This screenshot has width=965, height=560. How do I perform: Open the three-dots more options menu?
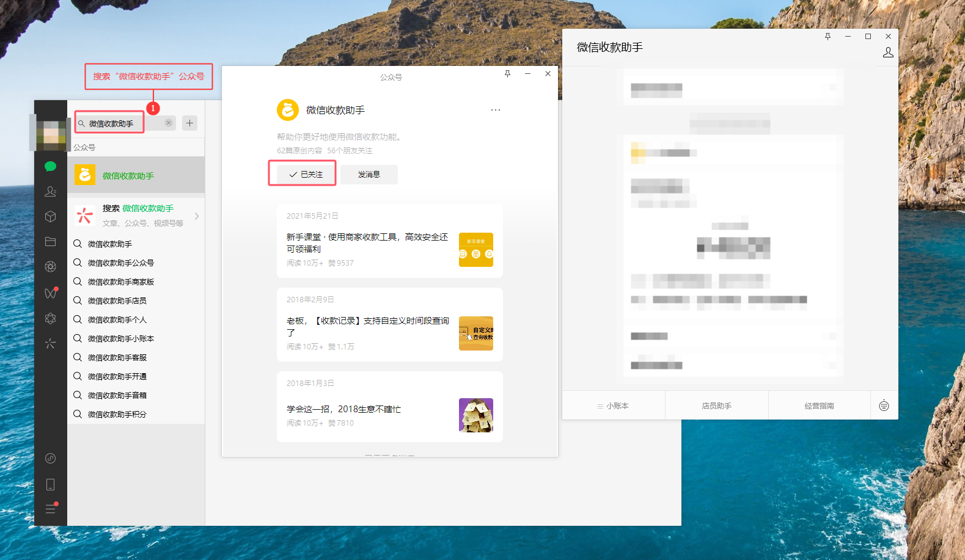495,110
